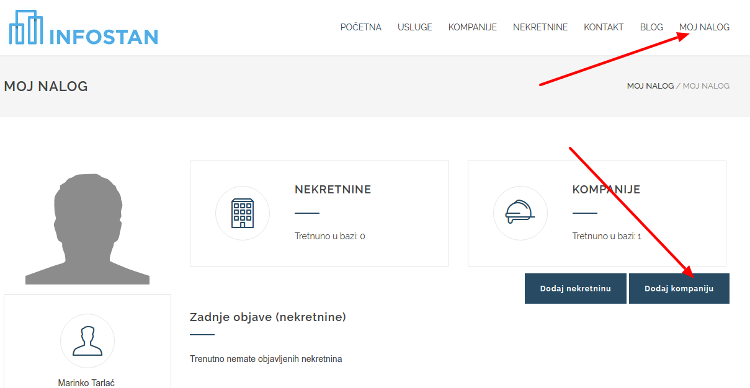Click the "Zadnje objave (nekretnine)" heading
The width and height of the screenshot is (750, 388).
pos(268,317)
